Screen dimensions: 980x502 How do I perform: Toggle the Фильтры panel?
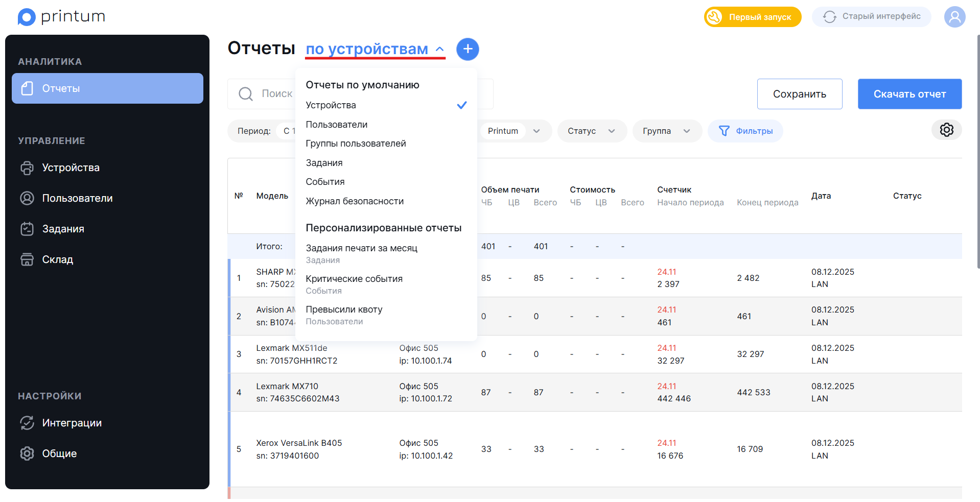click(x=745, y=131)
